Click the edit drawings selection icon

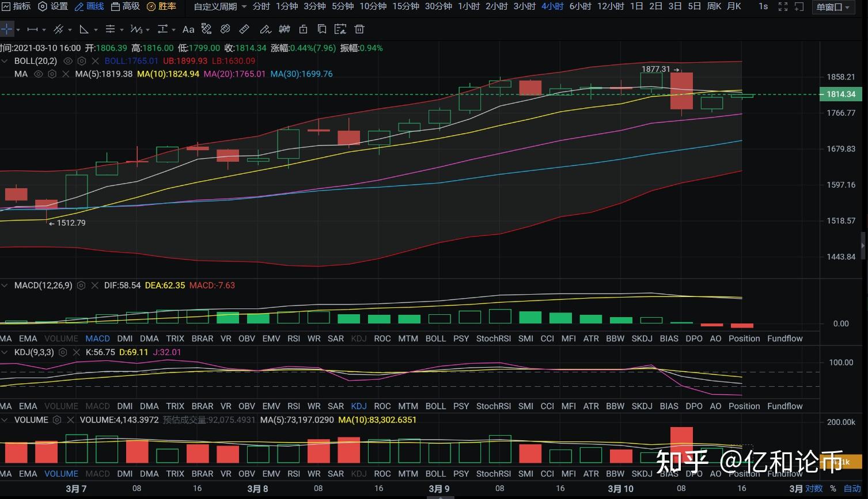(340, 29)
